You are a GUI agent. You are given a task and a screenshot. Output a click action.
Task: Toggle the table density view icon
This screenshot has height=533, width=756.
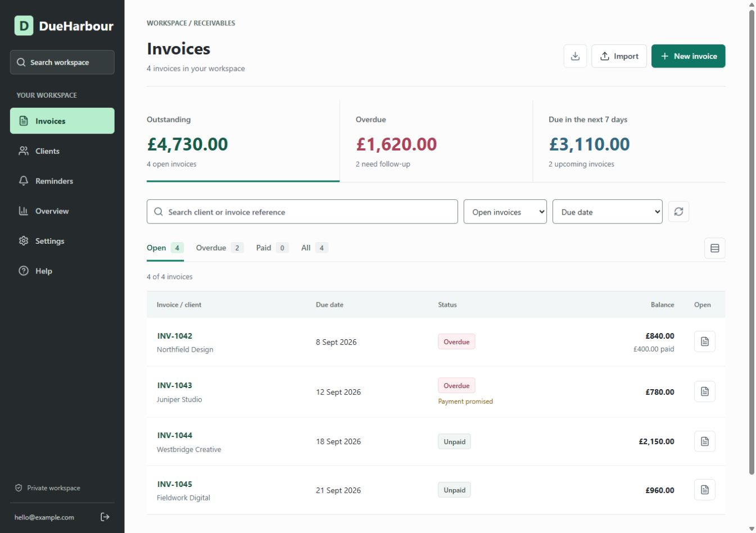coord(714,248)
